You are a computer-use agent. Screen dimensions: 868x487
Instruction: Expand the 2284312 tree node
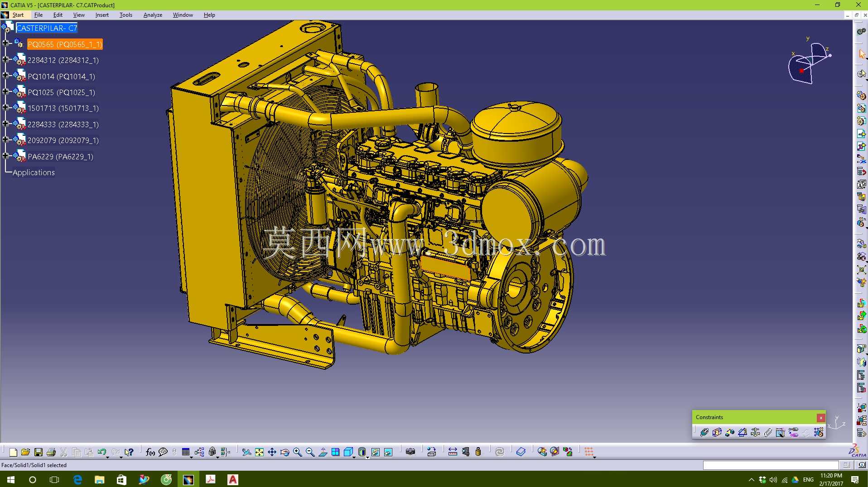pyautogui.click(x=5, y=59)
